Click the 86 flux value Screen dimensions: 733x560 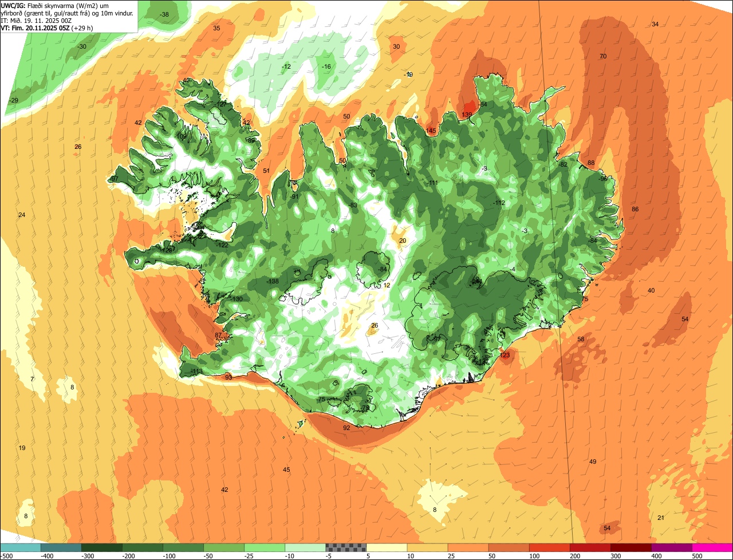point(635,209)
